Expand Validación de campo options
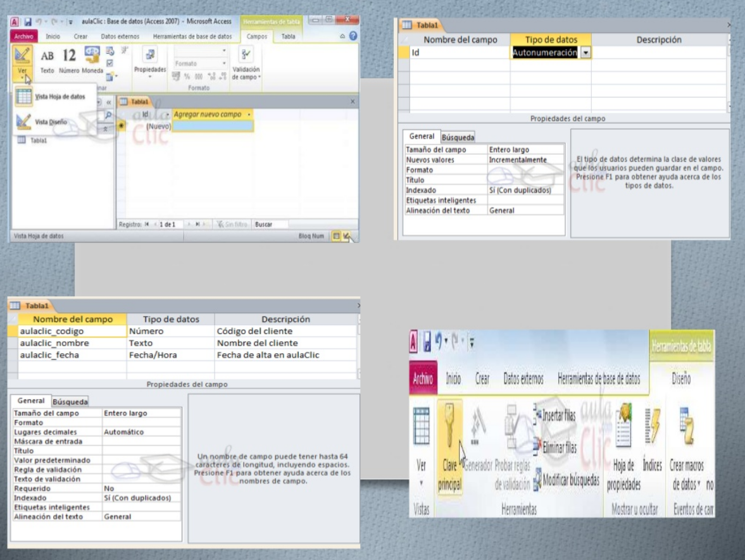This screenshot has height=560, width=745. (246, 64)
